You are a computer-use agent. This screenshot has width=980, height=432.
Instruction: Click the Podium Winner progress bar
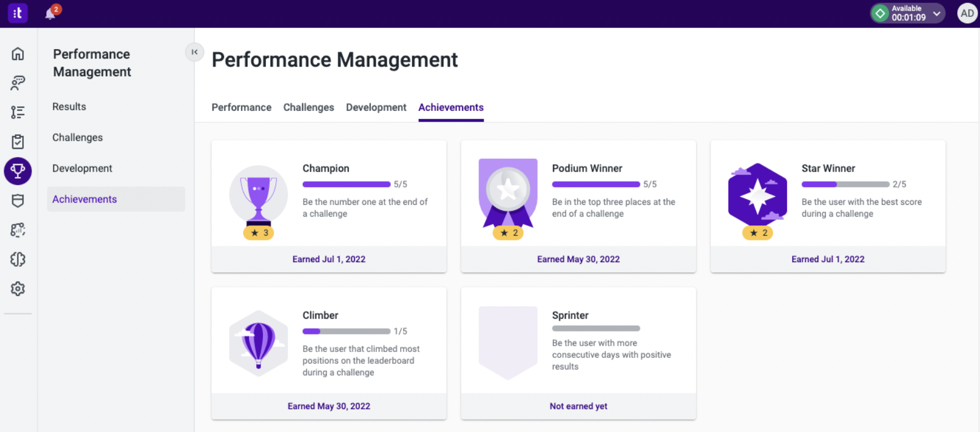pos(596,184)
